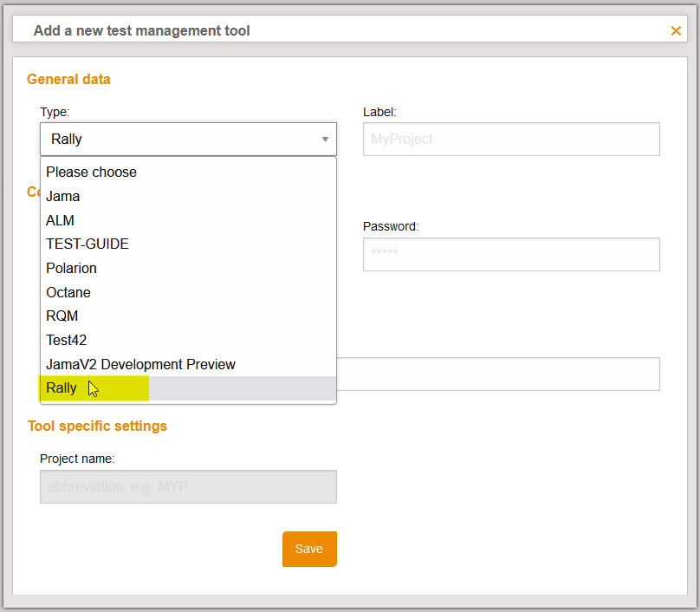700x612 pixels.
Task: Select the Project name abbreviation field
Action: (x=188, y=486)
